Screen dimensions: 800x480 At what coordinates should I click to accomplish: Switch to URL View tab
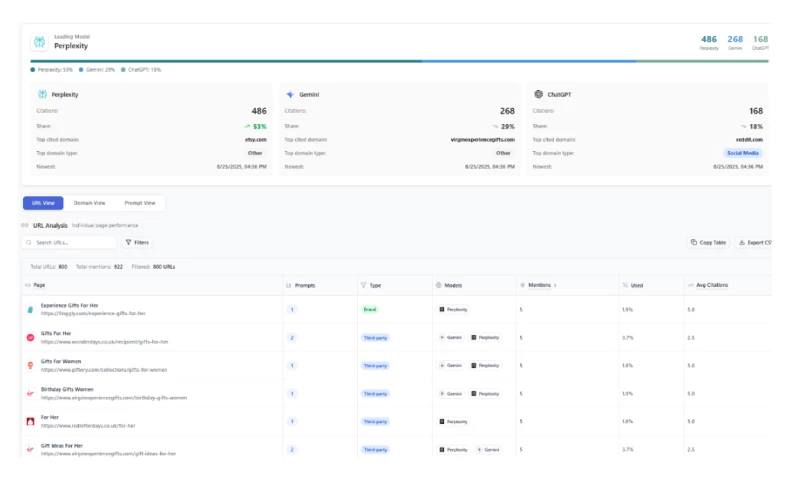click(x=43, y=203)
